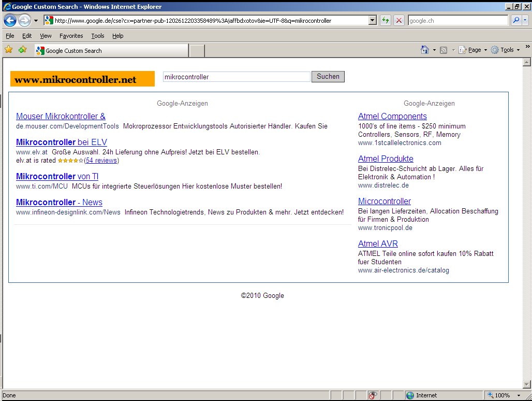Viewport: 532px width, 401px height.
Task: Open Atmel AVR ad link
Action: [x=378, y=244]
